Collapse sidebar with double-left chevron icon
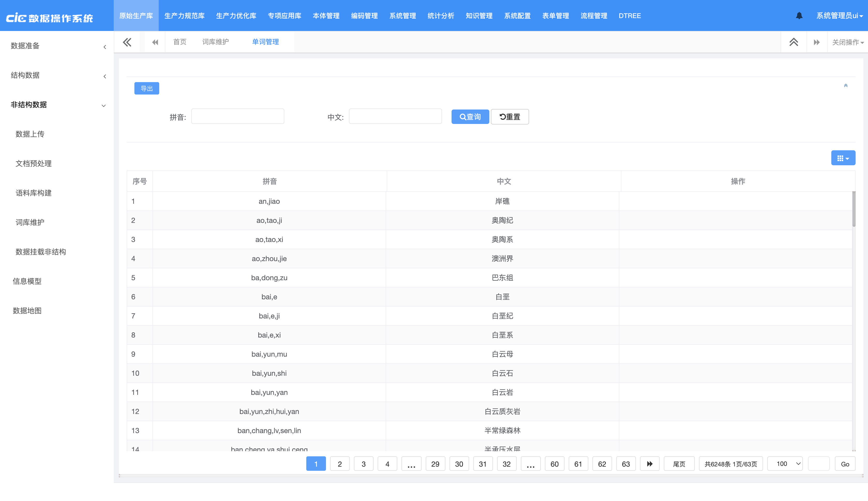The image size is (868, 501). click(127, 42)
